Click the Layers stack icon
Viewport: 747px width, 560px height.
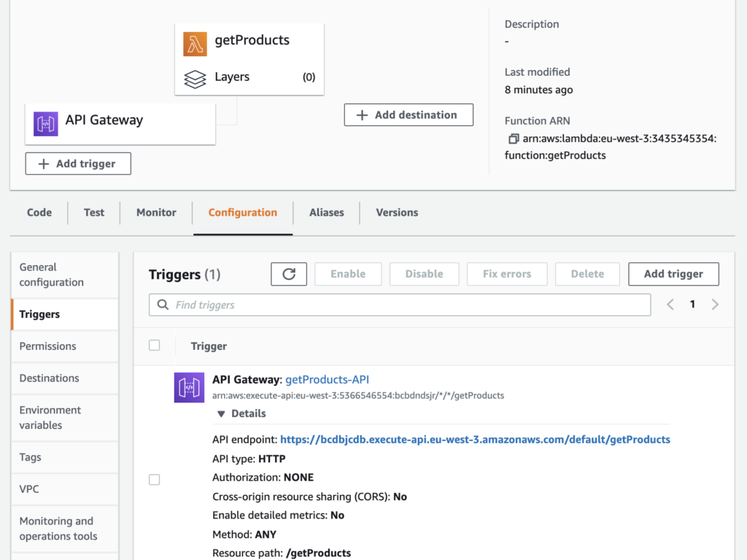coord(195,79)
